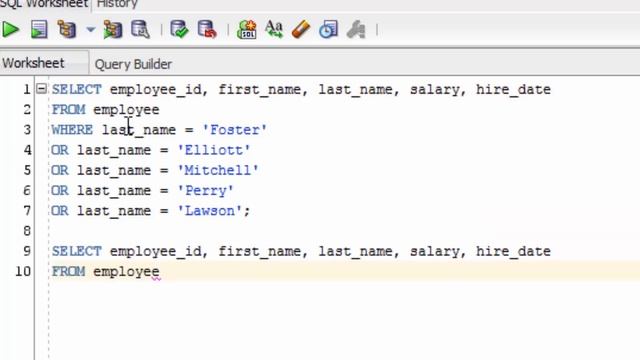Click the 'Lawson' string on line 7
640x360 pixels.
pos(210,211)
